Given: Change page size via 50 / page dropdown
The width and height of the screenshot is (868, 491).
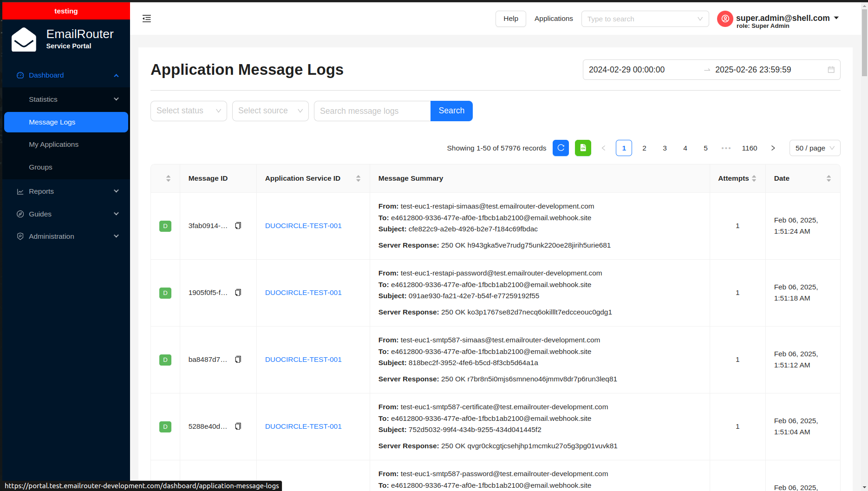Looking at the screenshot, I should pos(814,148).
